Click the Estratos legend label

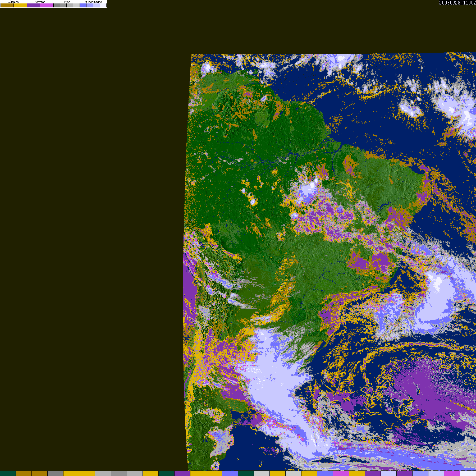tap(40, 2)
